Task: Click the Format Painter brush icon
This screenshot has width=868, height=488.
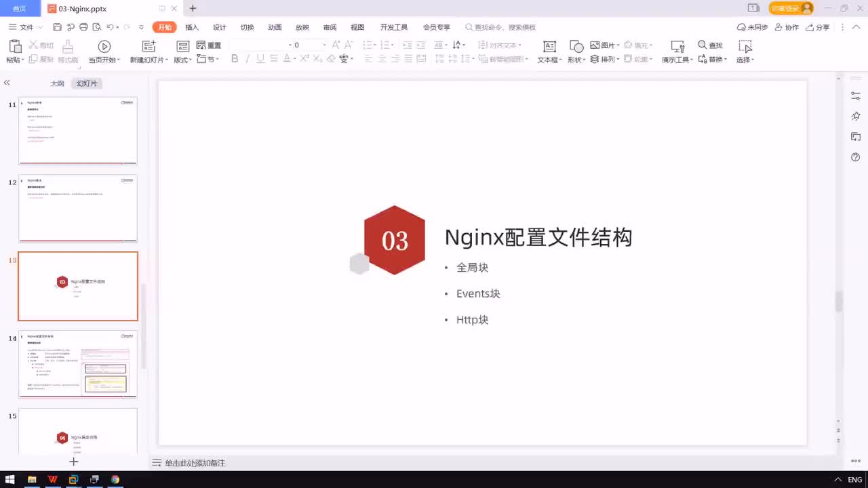Action: pos(68,46)
